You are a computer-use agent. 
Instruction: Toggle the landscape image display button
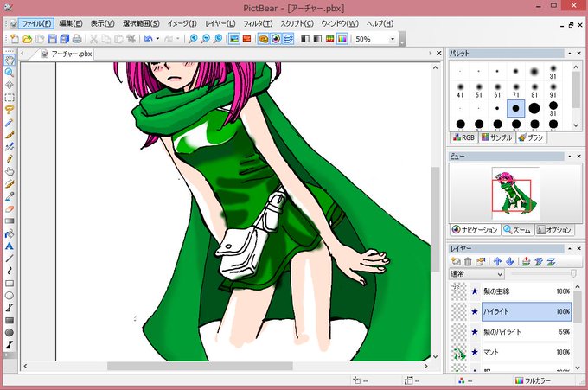[x=234, y=39]
